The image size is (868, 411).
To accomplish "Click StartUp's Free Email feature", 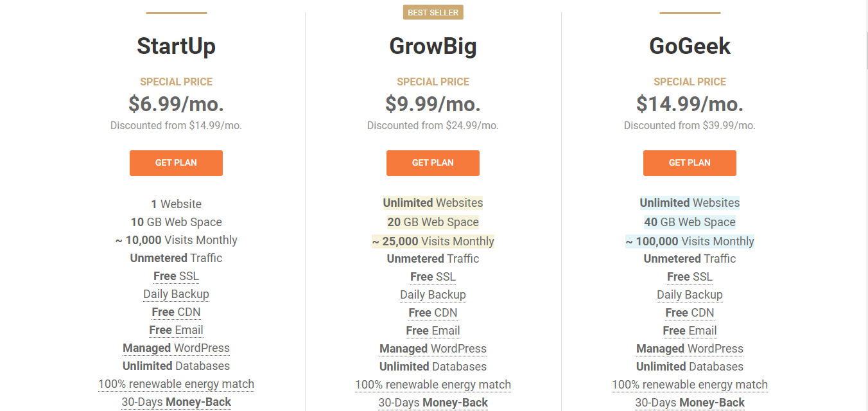I will [x=176, y=330].
